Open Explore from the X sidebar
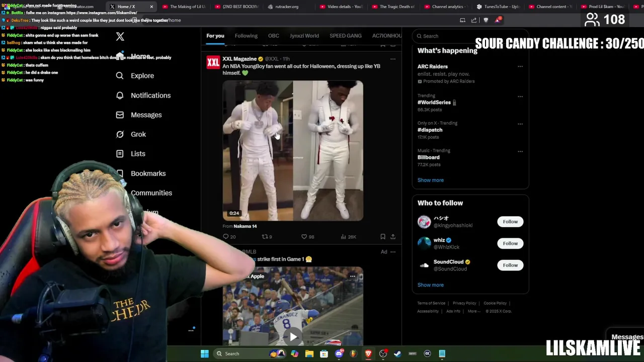The height and width of the screenshot is (362, 644). [135, 75]
